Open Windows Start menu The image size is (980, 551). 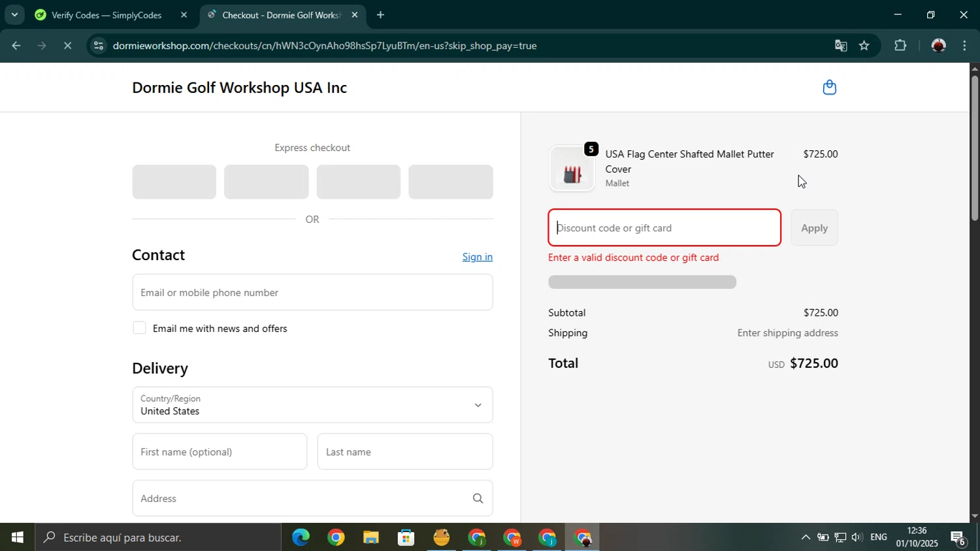[17, 537]
